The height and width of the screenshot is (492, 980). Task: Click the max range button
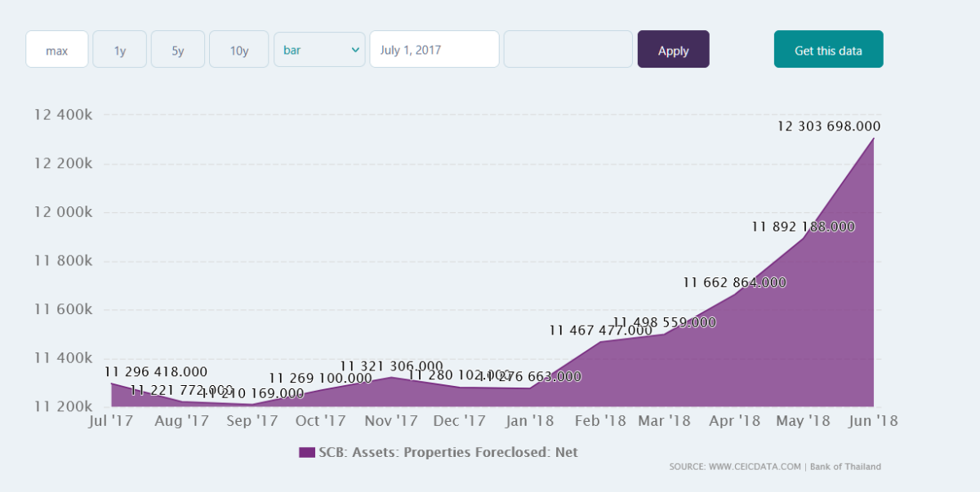[56, 50]
